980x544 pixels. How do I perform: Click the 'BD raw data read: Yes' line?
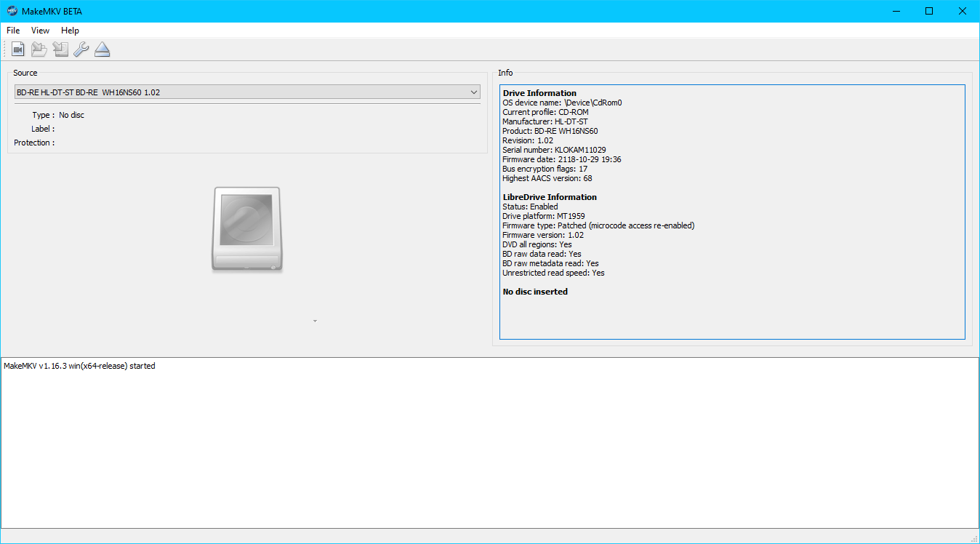click(542, 254)
